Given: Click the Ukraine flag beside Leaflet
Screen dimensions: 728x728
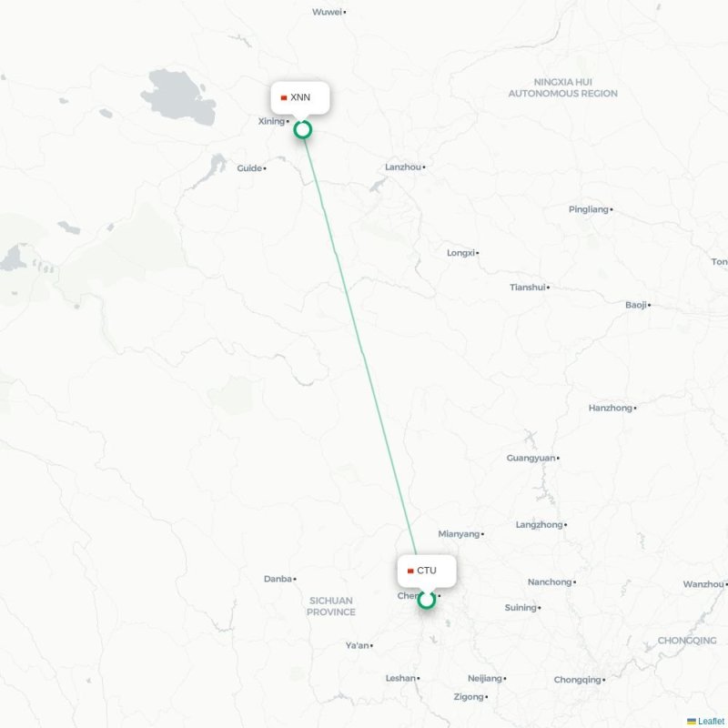Looking at the screenshot, I should coord(692,721).
